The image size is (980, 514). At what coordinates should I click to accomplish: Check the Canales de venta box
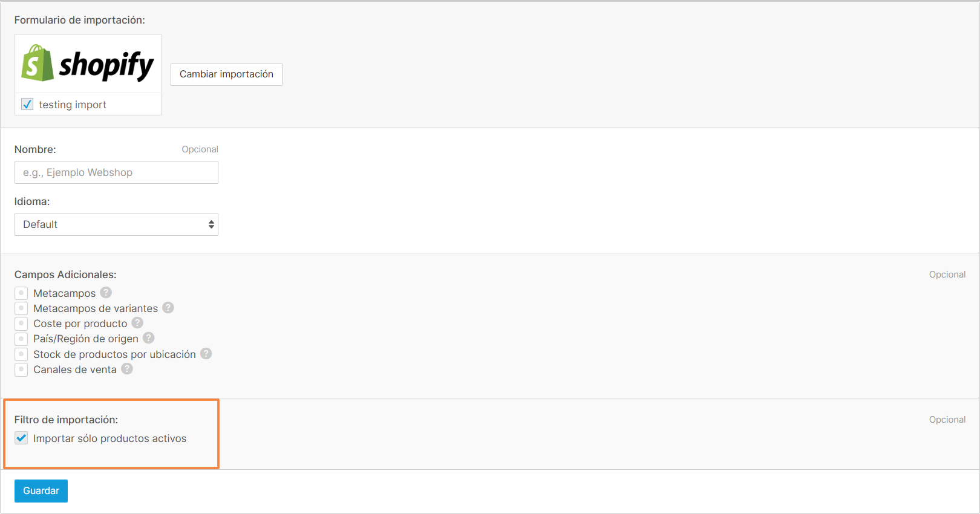coord(21,369)
